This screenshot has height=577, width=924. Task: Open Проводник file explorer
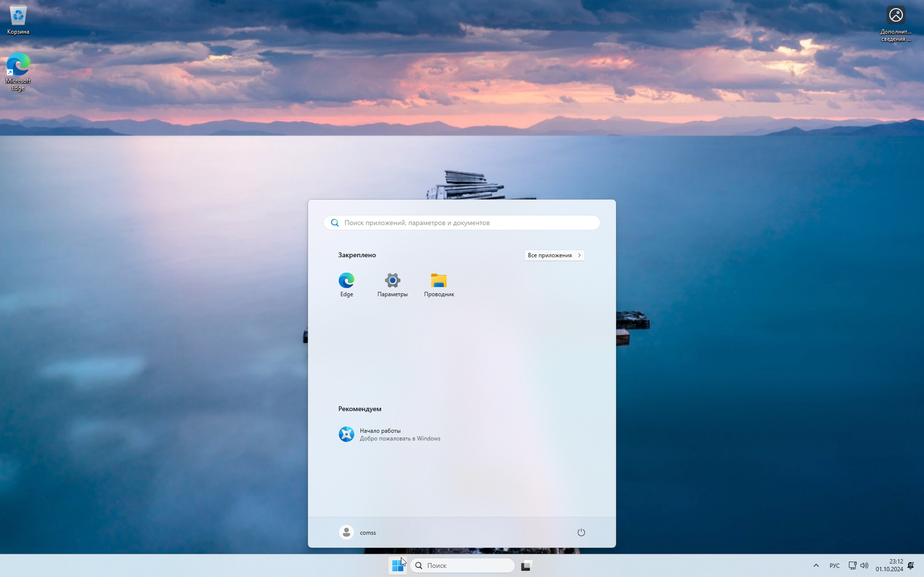[439, 284]
